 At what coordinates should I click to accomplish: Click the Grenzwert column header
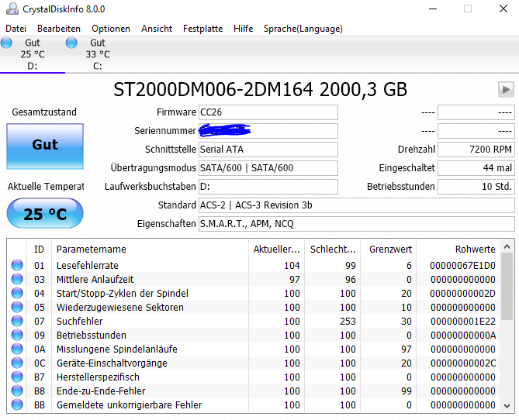pyautogui.click(x=388, y=249)
